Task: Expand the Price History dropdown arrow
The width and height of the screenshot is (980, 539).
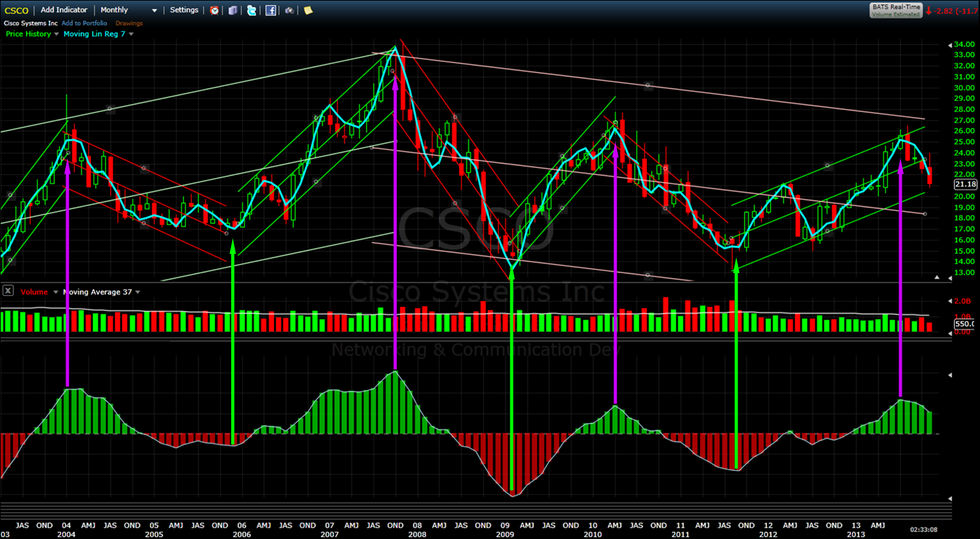Action: tap(57, 34)
